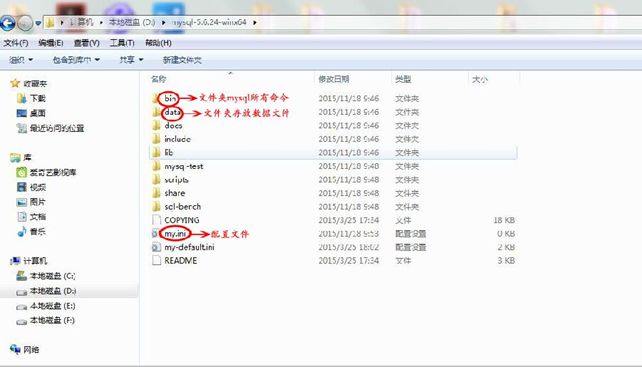The width and height of the screenshot is (642, 367).
Task: Expand the arrow between 计算机 and 本地磁盘
Action: coord(101,23)
